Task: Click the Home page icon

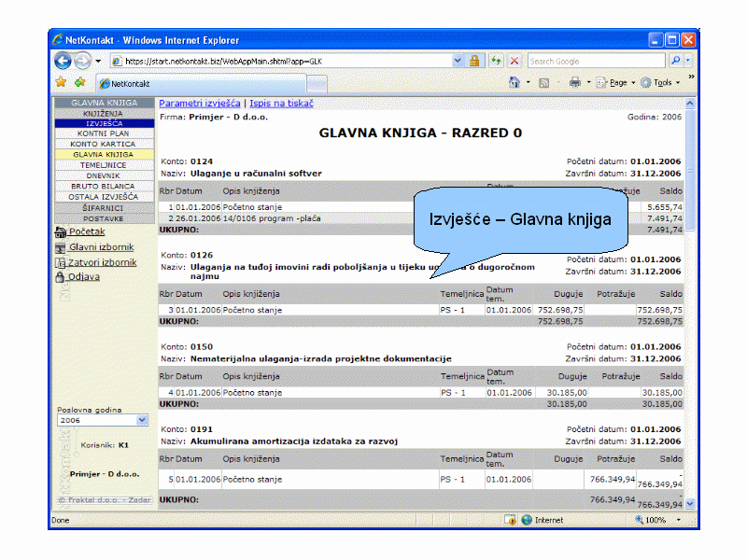Action: coord(514,82)
